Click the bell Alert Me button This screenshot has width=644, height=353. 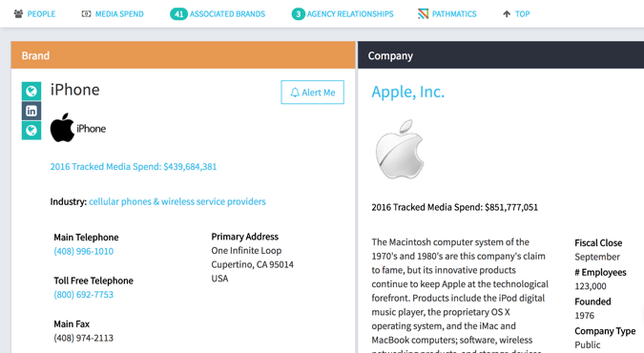pyautogui.click(x=313, y=93)
